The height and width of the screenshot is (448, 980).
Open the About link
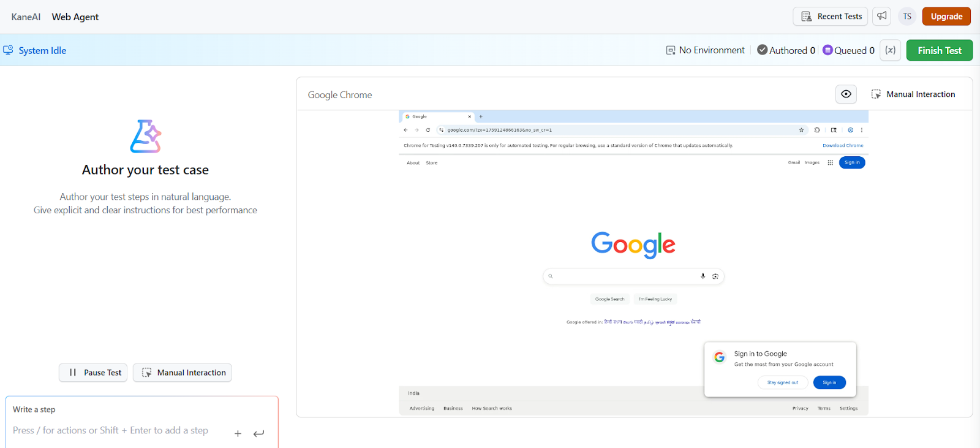(413, 163)
